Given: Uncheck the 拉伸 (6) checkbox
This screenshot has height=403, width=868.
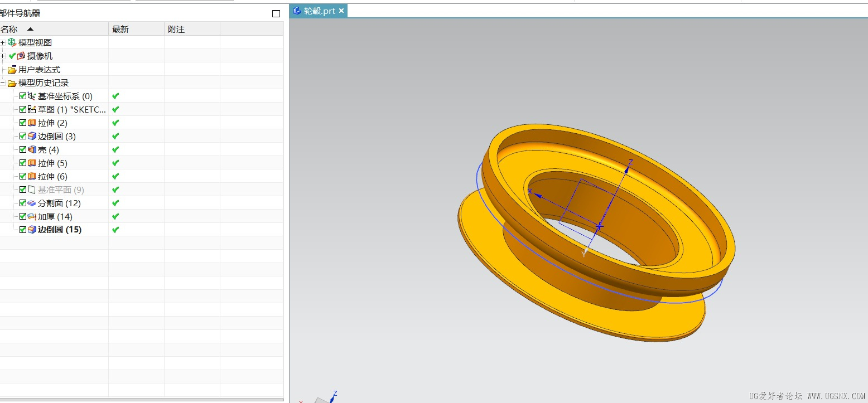Looking at the screenshot, I should pos(23,176).
